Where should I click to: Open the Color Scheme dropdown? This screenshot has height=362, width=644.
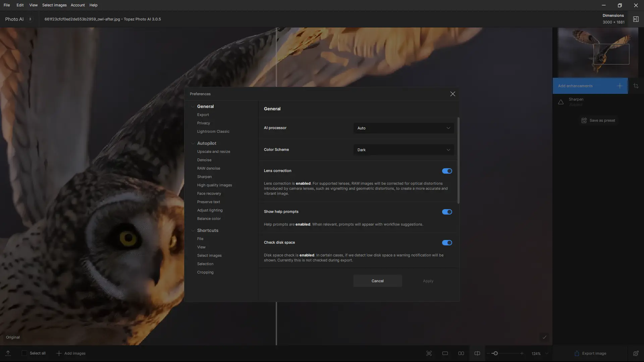click(x=404, y=150)
